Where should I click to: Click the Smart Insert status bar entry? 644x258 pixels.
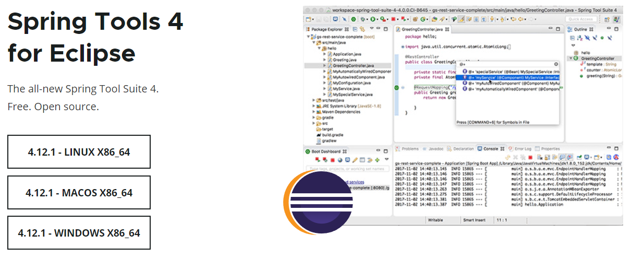coord(474,220)
